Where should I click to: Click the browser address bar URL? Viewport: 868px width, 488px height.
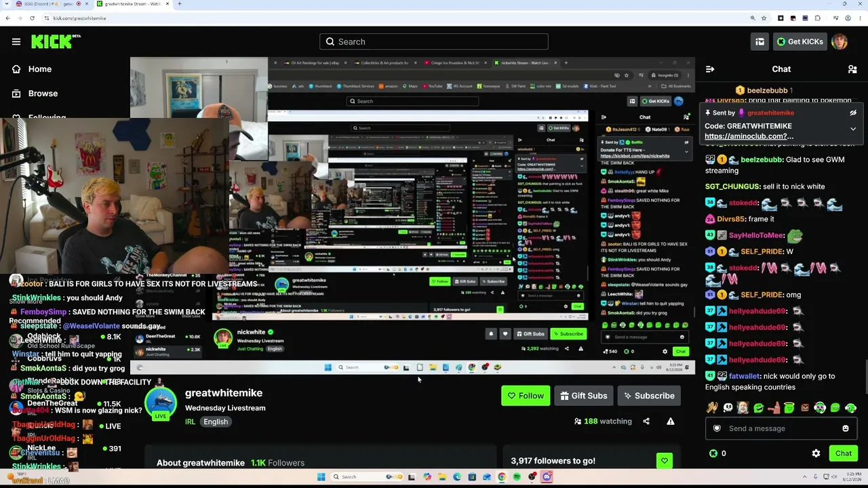(79, 18)
